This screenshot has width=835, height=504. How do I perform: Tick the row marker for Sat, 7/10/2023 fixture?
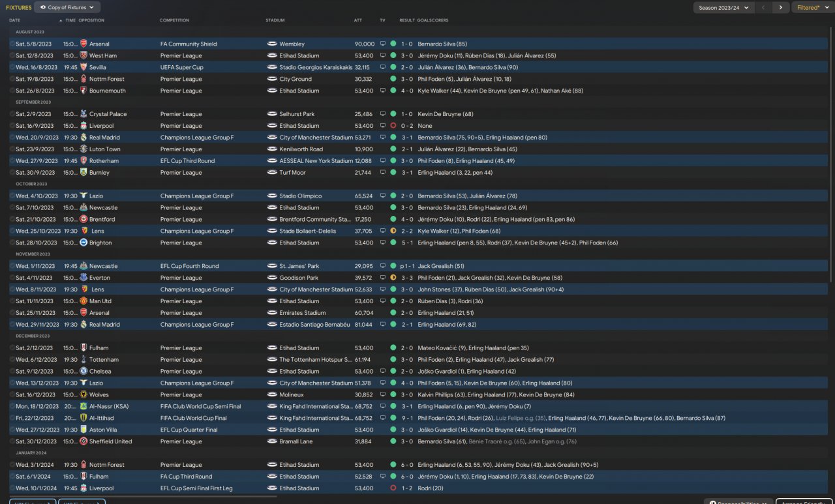[x=12, y=208]
